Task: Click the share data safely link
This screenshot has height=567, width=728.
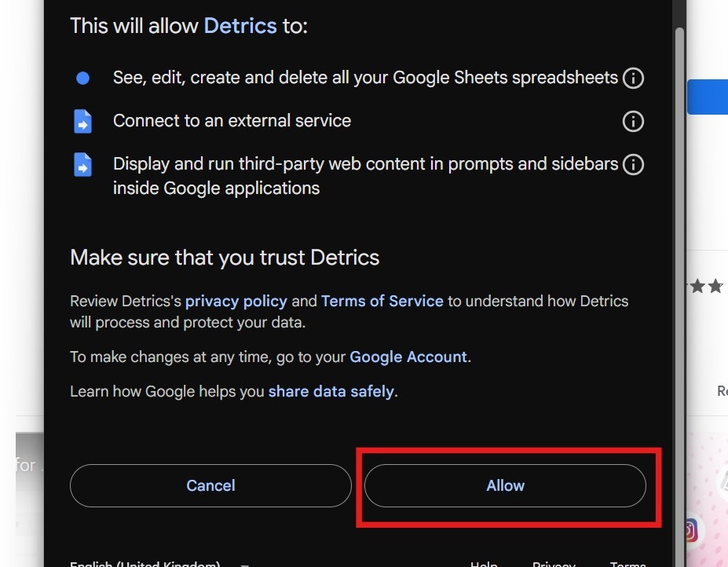Action: click(x=331, y=391)
